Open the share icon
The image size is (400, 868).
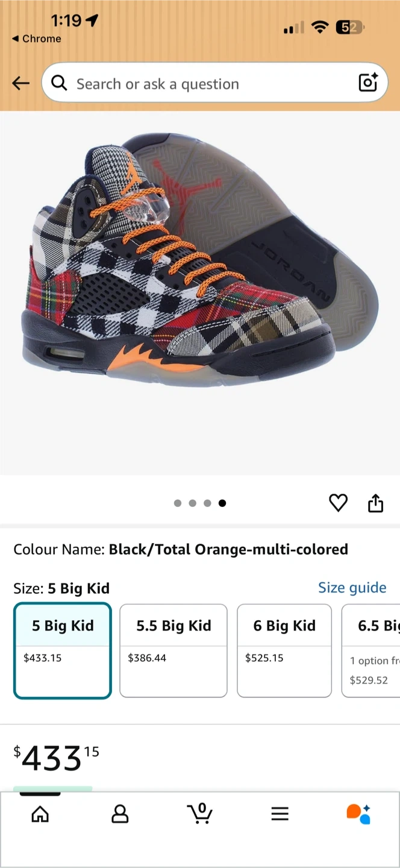point(375,503)
